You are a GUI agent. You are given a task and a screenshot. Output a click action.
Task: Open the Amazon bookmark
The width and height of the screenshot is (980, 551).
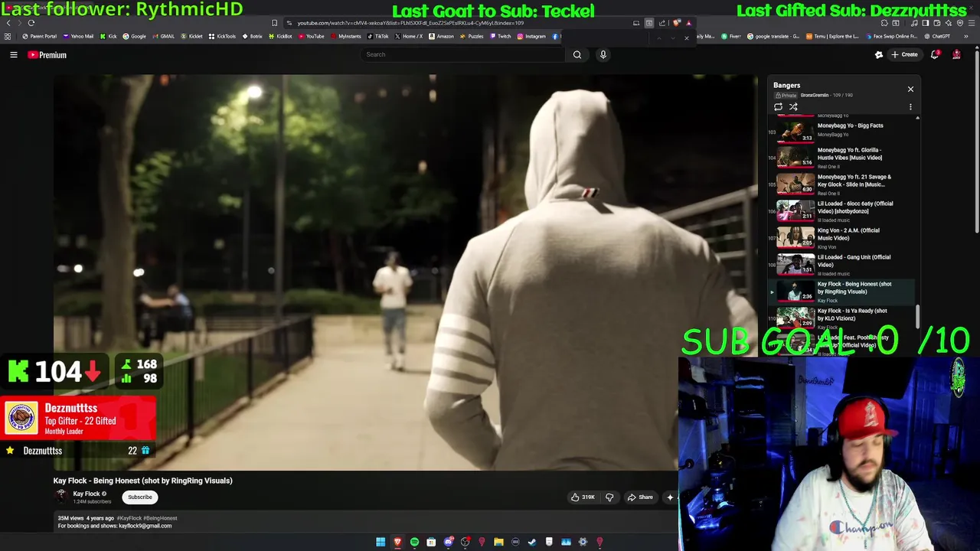[x=440, y=36]
